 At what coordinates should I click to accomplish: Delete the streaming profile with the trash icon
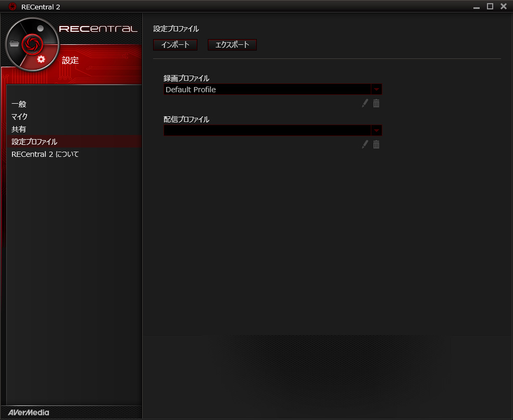(x=376, y=144)
